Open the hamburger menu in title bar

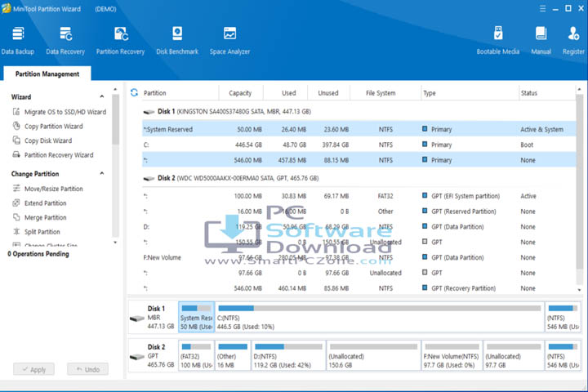point(542,9)
